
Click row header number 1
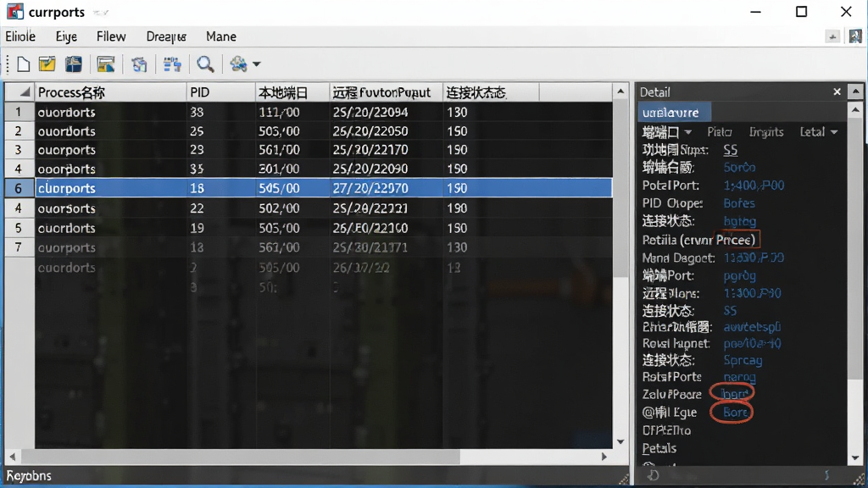[x=19, y=113]
